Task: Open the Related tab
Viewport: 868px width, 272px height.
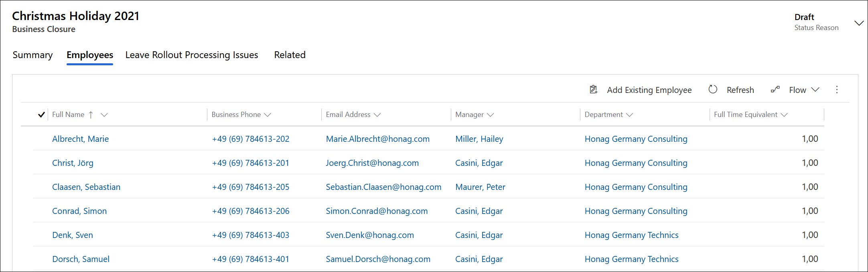Action: pos(290,55)
